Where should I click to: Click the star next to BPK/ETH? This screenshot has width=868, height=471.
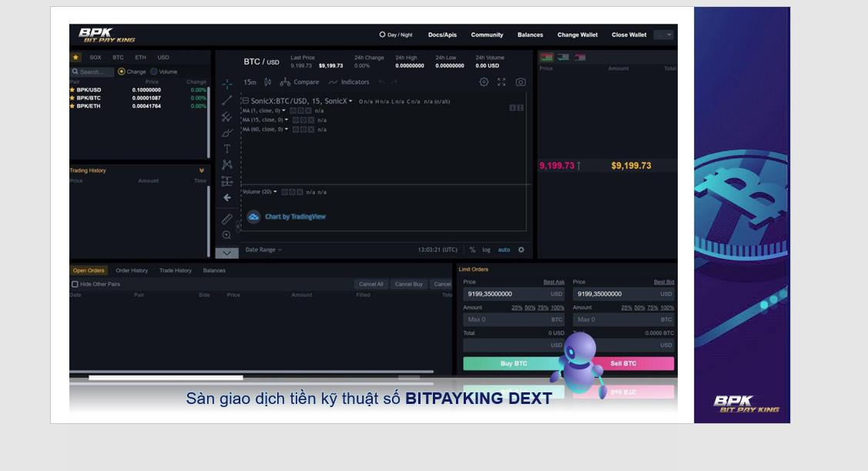click(x=72, y=106)
